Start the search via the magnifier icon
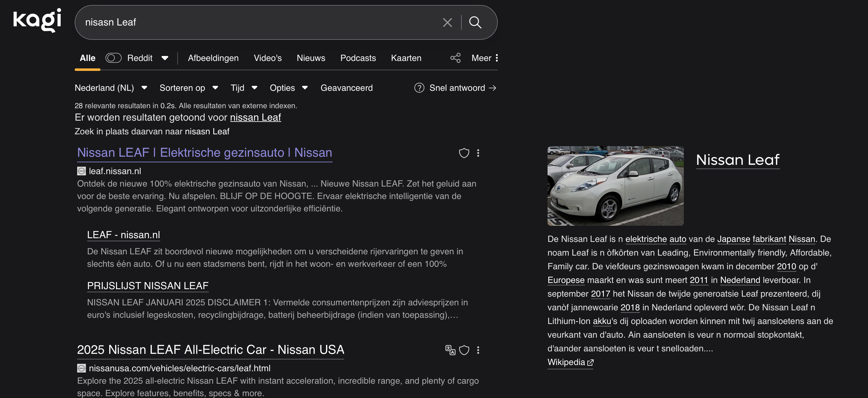Image resolution: width=868 pixels, height=398 pixels. point(475,23)
